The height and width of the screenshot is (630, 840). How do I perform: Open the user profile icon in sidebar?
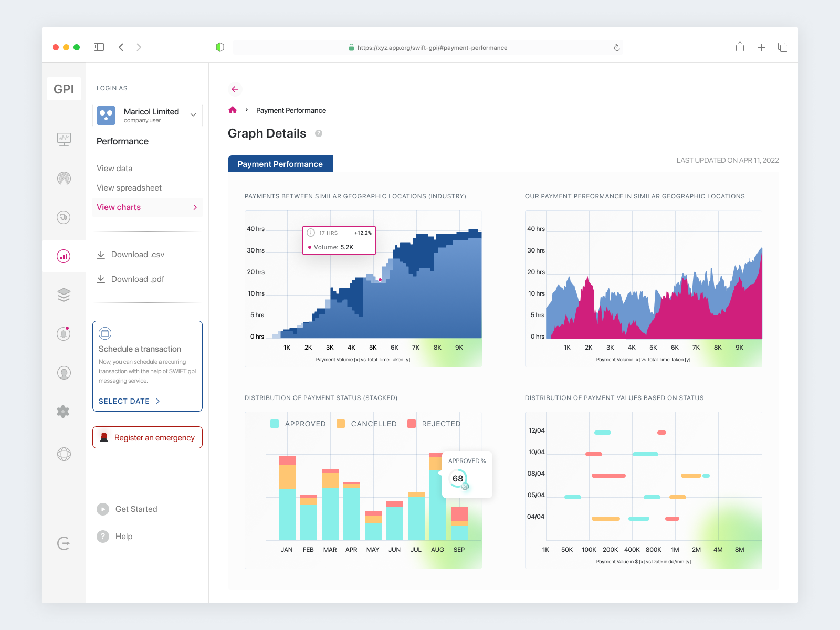click(64, 373)
